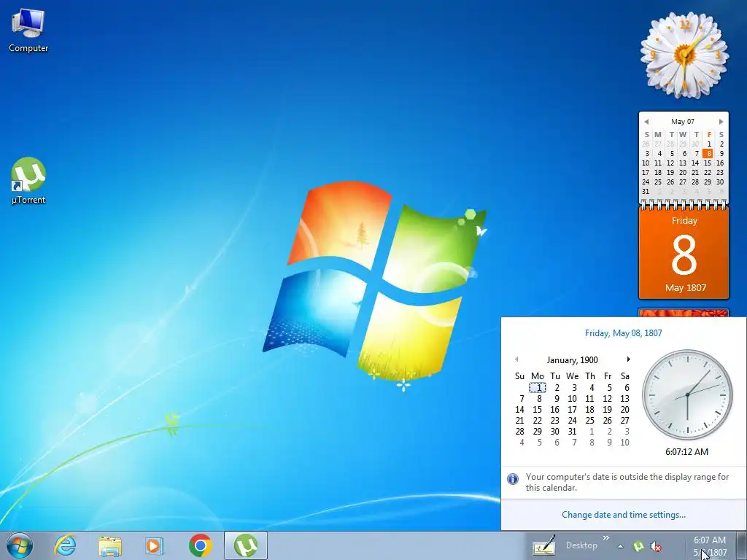Select January 6 in popup calendar
This screenshot has height=560, width=747.
627,388
